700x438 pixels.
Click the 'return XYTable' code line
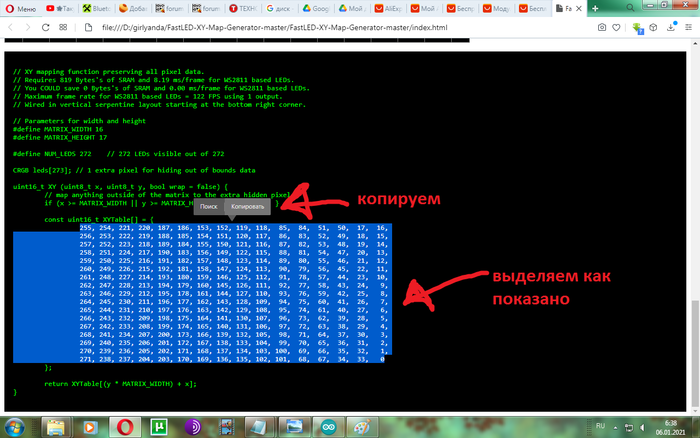tap(121, 384)
